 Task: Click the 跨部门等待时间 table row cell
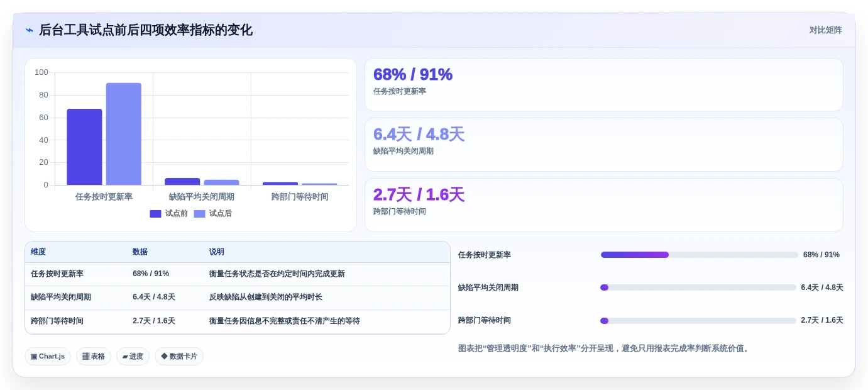(57, 321)
